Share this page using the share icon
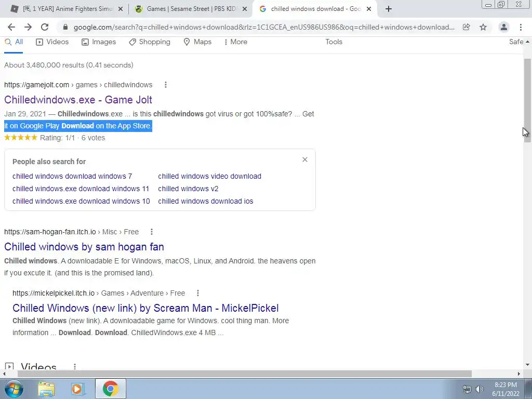The height and width of the screenshot is (399, 532). tap(467, 27)
